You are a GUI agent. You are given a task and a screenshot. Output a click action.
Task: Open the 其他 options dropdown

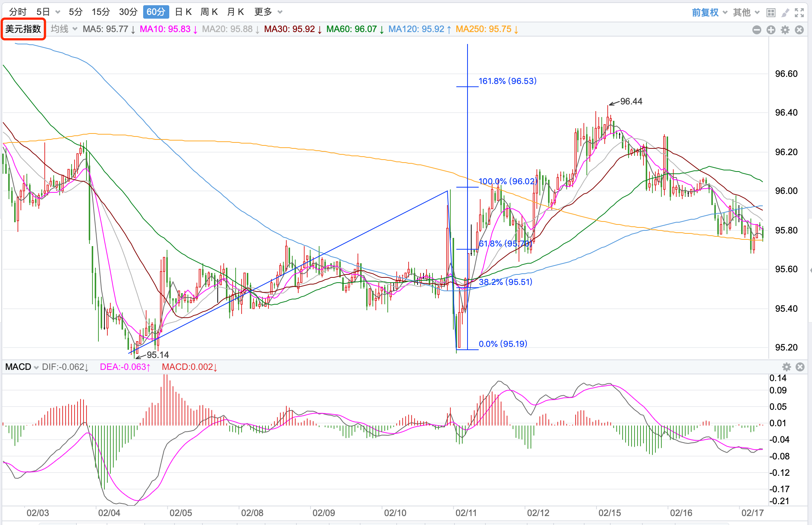746,13
